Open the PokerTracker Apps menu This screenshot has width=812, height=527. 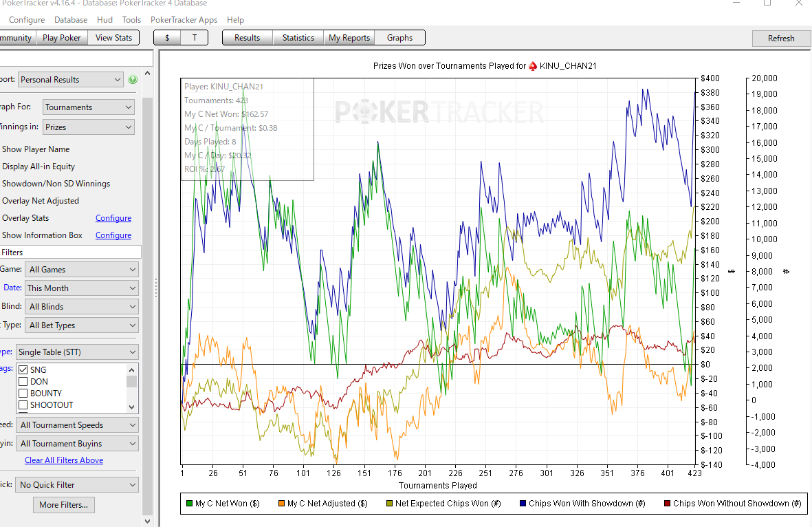184,20
